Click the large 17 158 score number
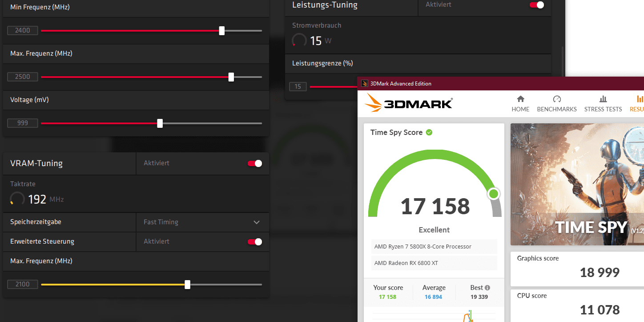The height and width of the screenshot is (322, 644). coord(435,206)
